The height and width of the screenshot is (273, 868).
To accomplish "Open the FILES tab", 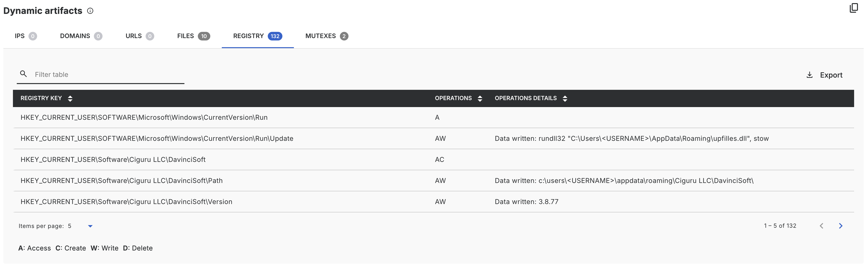I will click(x=194, y=36).
